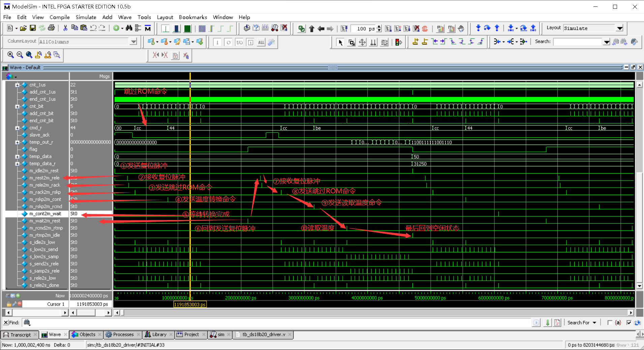This screenshot has height=350, width=644.
Task: Toggle the {a} regular-expression option in the Find bar
Action: [x=618, y=322]
